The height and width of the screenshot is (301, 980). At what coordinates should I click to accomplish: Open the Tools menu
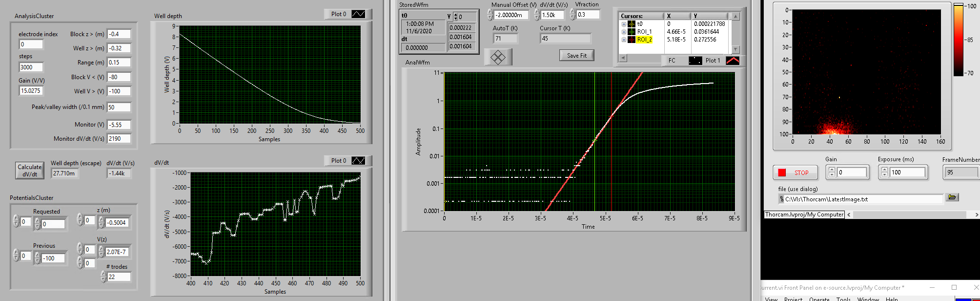[x=843, y=299]
